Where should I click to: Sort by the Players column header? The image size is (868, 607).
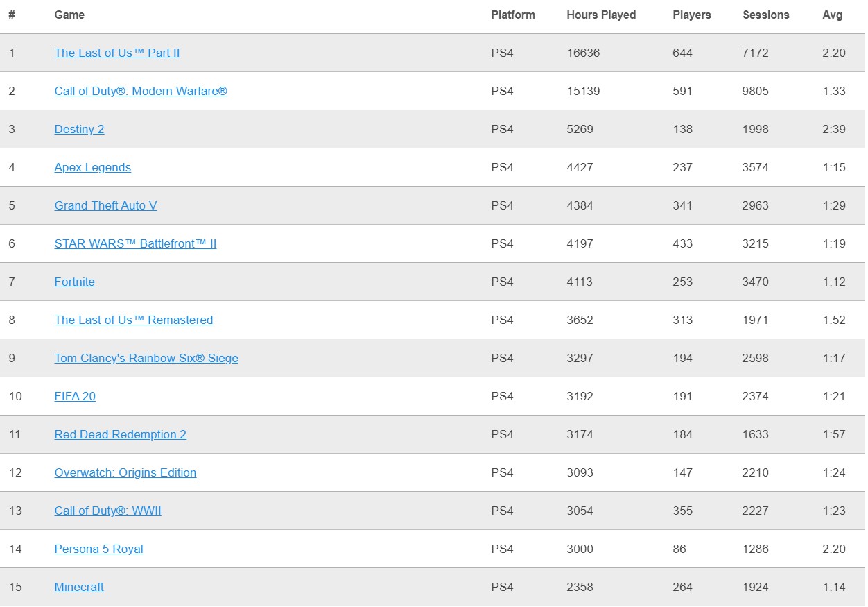pos(691,15)
